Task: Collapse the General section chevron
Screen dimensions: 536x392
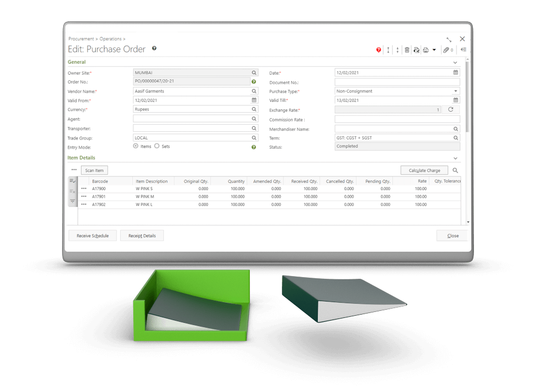Action: [x=455, y=62]
